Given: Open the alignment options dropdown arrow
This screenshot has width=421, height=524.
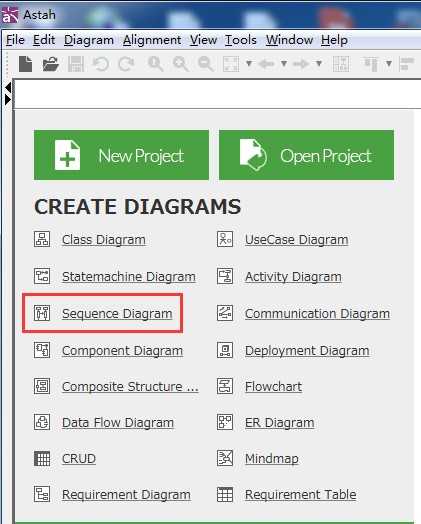Looking at the screenshot, I should (x=389, y=63).
